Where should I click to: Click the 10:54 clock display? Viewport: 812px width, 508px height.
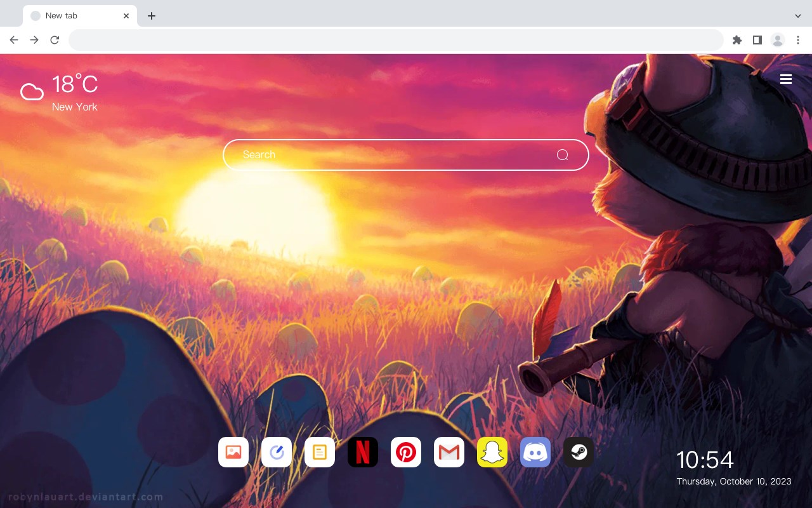pos(705,460)
